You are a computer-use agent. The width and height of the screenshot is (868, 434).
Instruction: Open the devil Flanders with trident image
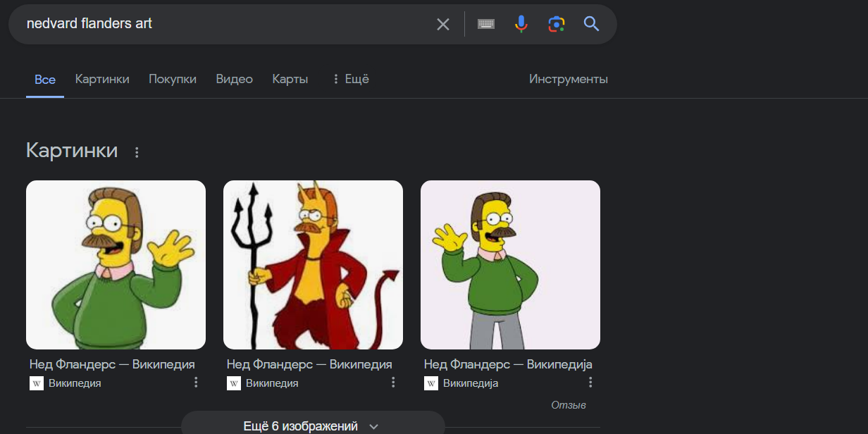313,265
